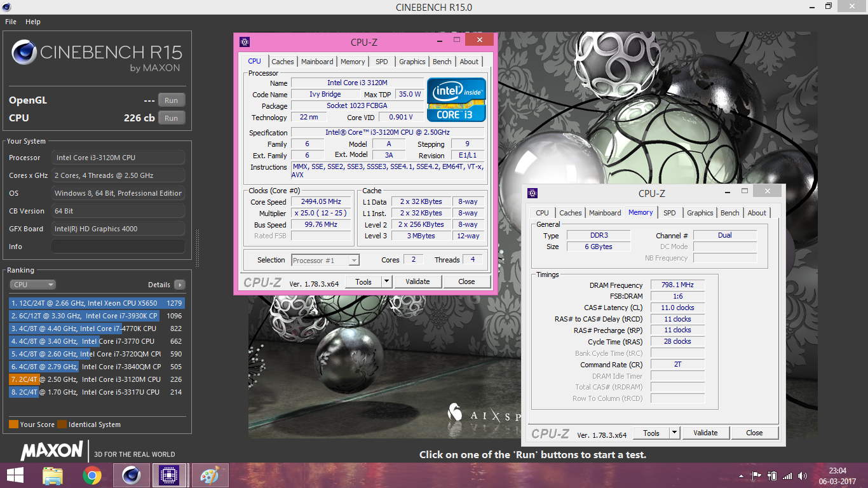Click Tools button in pink CPU-Z window
Image resolution: width=868 pixels, height=488 pixels.
363,281
